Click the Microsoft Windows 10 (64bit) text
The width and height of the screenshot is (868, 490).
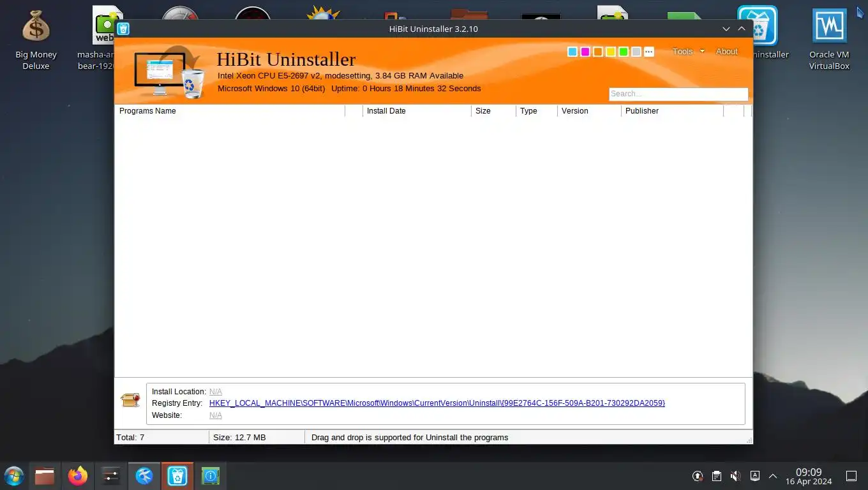271,89
